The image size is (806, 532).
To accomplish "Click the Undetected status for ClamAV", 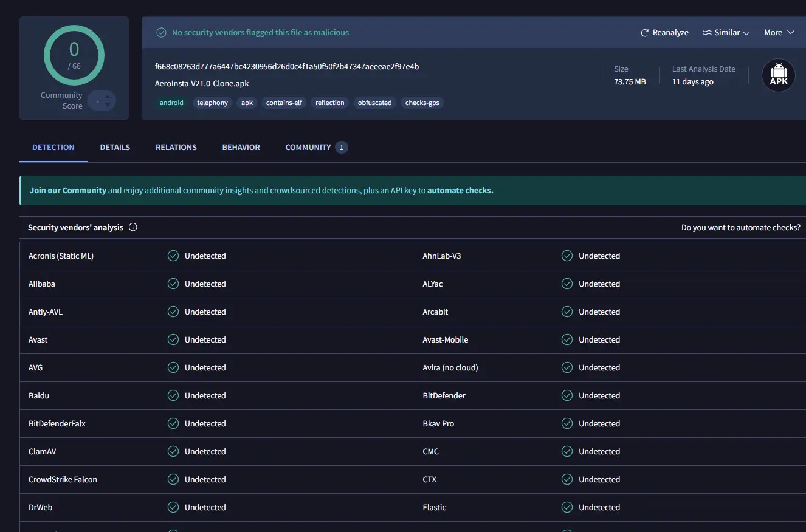I will (x=205, y=452).
